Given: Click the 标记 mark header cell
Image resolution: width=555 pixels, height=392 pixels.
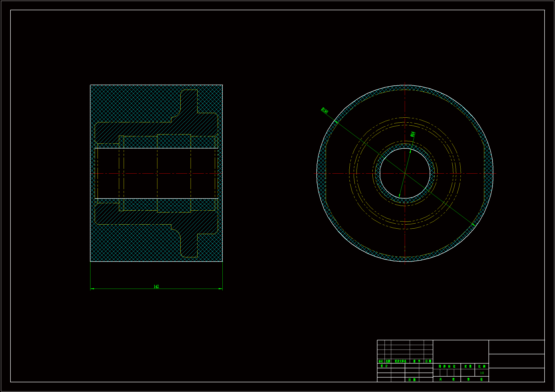Looking at the screenshot, I should 381,361.
